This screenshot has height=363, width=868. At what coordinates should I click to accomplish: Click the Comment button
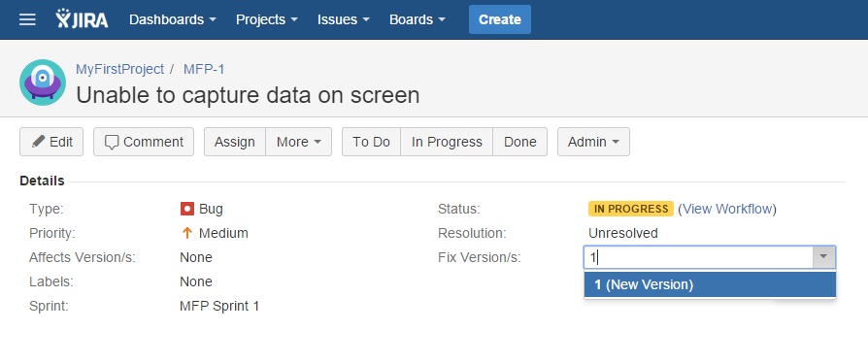(144, 142)
